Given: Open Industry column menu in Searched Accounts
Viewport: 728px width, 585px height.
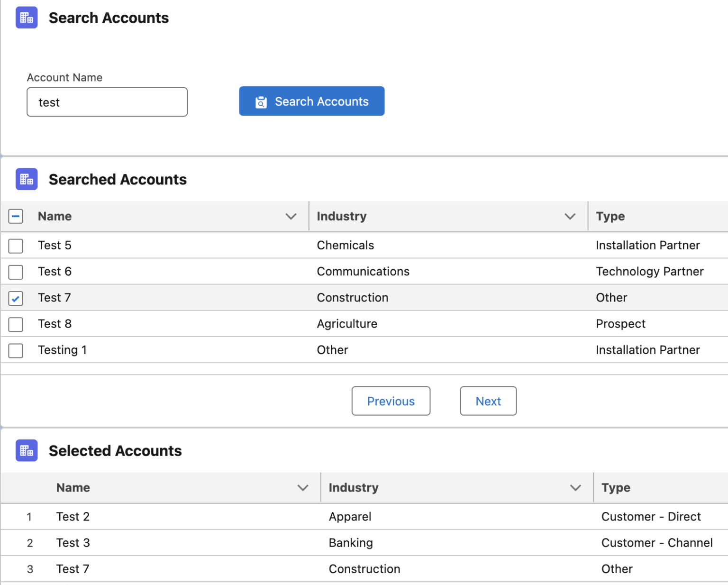Looking at the screenshot, I should click(x=570, y=217).
